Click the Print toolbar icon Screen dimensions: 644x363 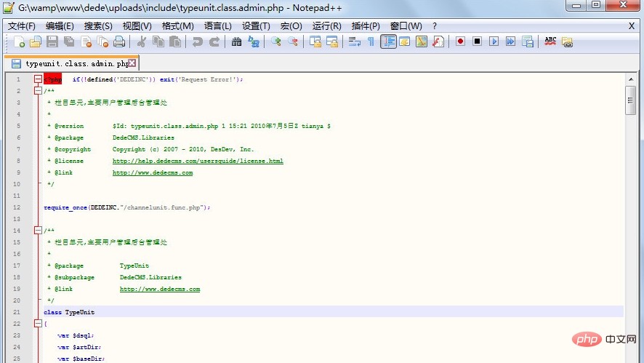click(118, 41)
